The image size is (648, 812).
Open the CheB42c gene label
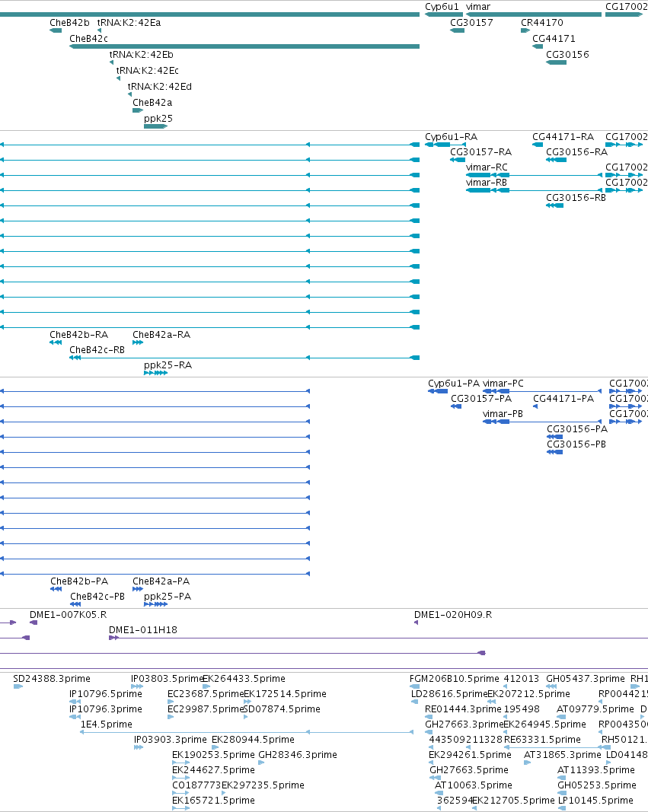(88, 39)
